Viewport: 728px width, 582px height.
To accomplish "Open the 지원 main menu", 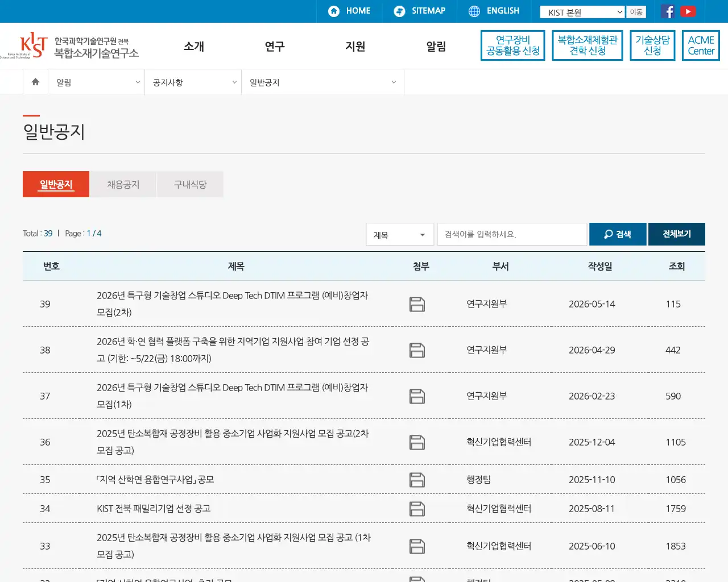I will click(x=355, y=47).
